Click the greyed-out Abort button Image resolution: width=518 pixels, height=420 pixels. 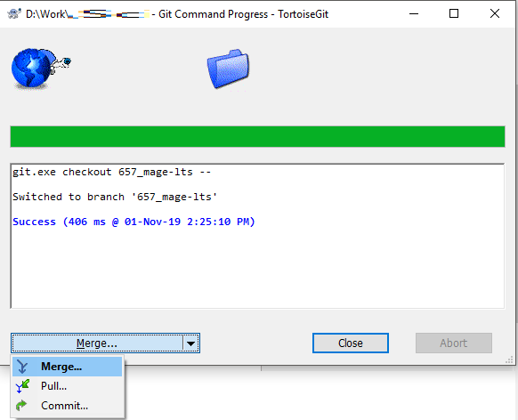(x=454, y=343)
